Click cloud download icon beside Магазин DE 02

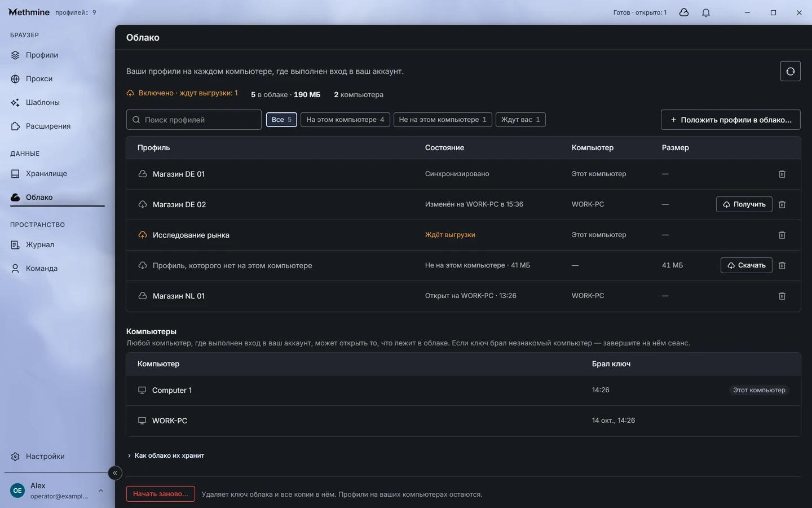click(x=143, y=204)
